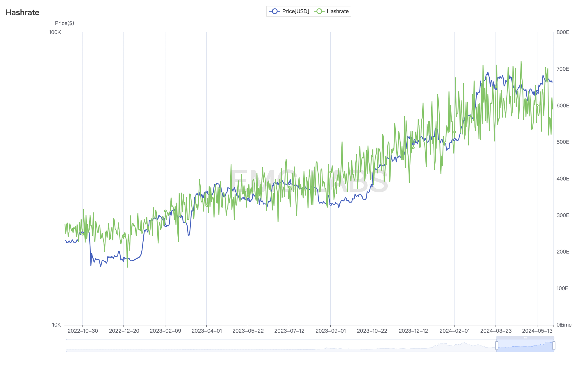The height and width of the screenshot is (365, 588).
Task: Click the 2023-09-01 x-axis date label
Action: coord(331,331)
